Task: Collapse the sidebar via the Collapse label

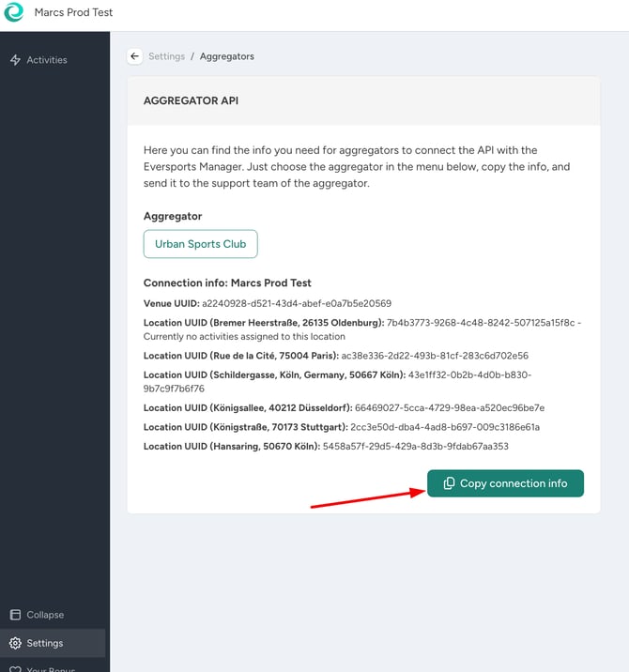Action: pyautogui.click(x=45, y=615)
